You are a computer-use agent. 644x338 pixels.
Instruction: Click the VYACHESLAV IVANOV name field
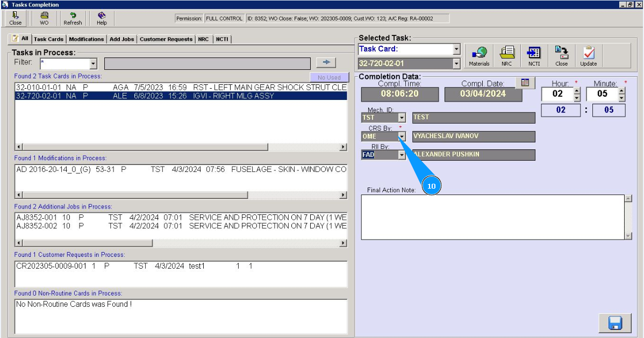click(x=474, y=136)
